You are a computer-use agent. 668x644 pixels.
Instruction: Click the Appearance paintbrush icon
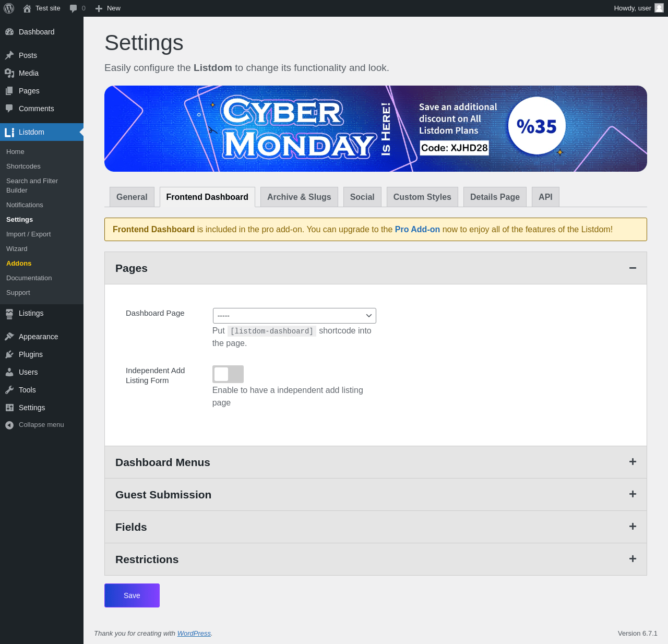(x=9, y=337)
